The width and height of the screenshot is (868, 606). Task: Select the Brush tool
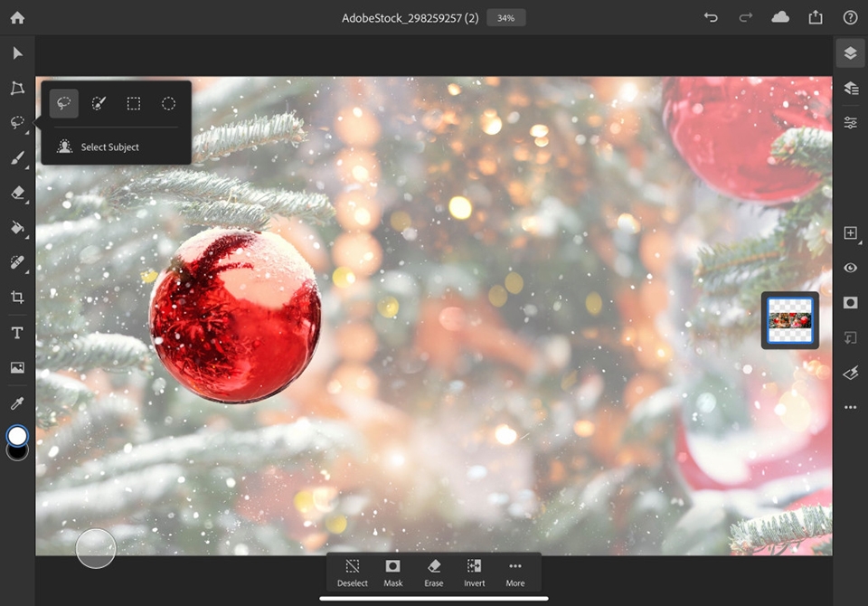(x=16, y=158)
